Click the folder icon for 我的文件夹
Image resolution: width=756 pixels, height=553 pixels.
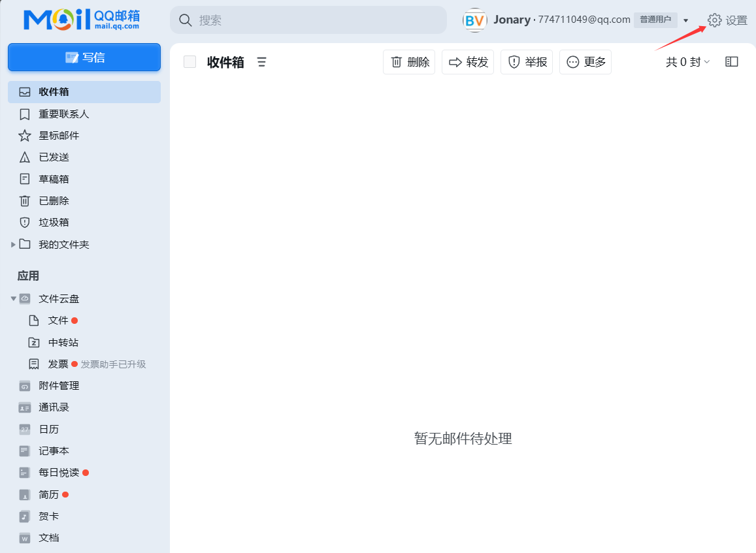click(x=25, y=244)
